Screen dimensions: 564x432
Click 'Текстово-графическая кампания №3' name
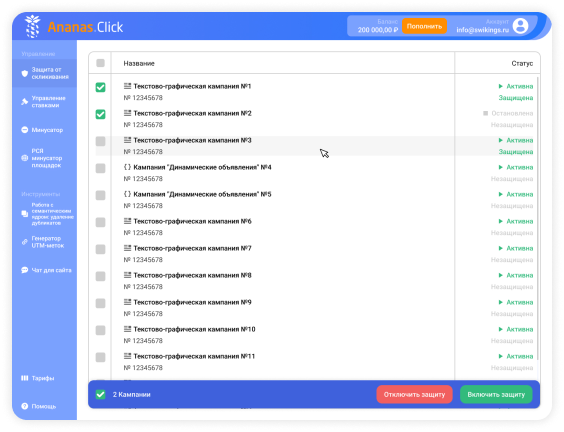pos(192,140)
